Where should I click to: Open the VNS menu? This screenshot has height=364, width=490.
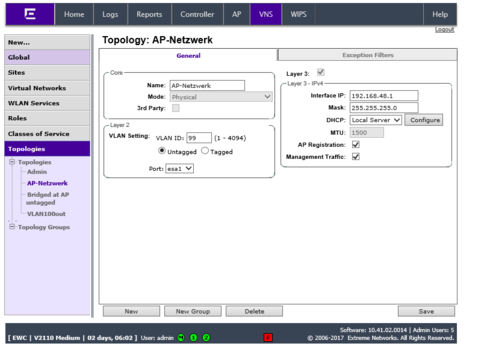(266, 14)
